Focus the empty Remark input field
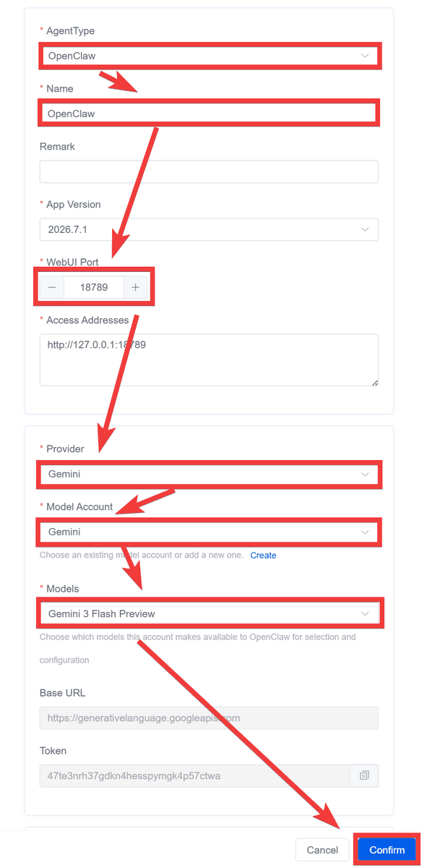Screen dimensions: 422x868 click(x=209, y=171)
